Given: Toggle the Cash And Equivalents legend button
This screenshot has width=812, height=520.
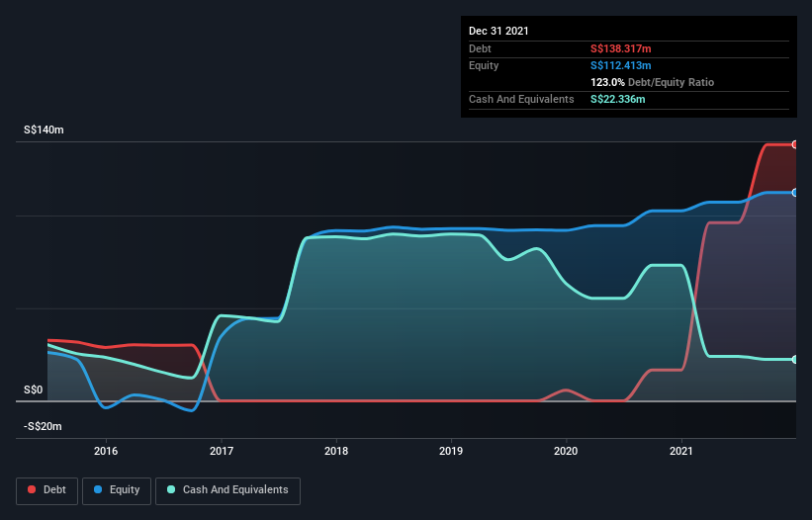Looking at the screenshot, I should pyautogui.click(x=227, y=490).
